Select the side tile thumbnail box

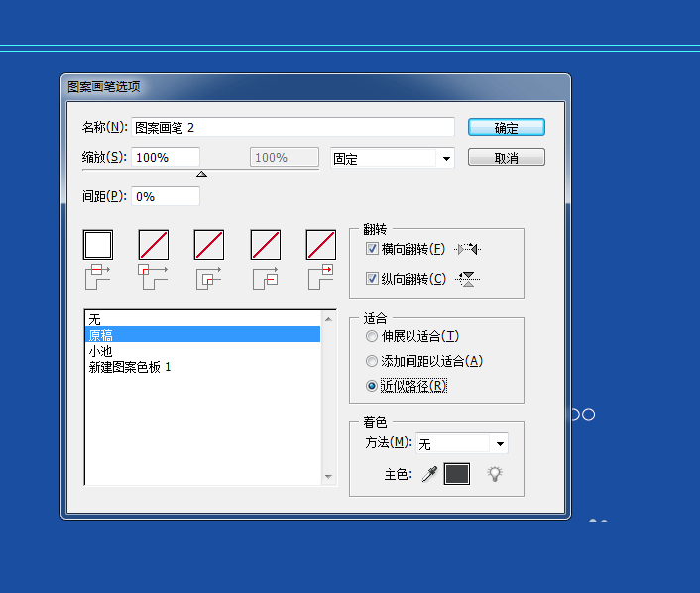point(98,245)
